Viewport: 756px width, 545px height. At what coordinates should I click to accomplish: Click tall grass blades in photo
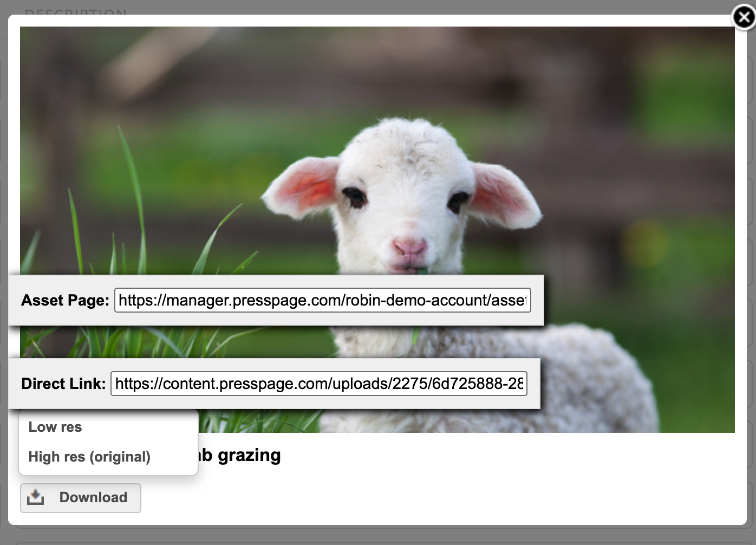pyautogui.click(x=130, y=217)
